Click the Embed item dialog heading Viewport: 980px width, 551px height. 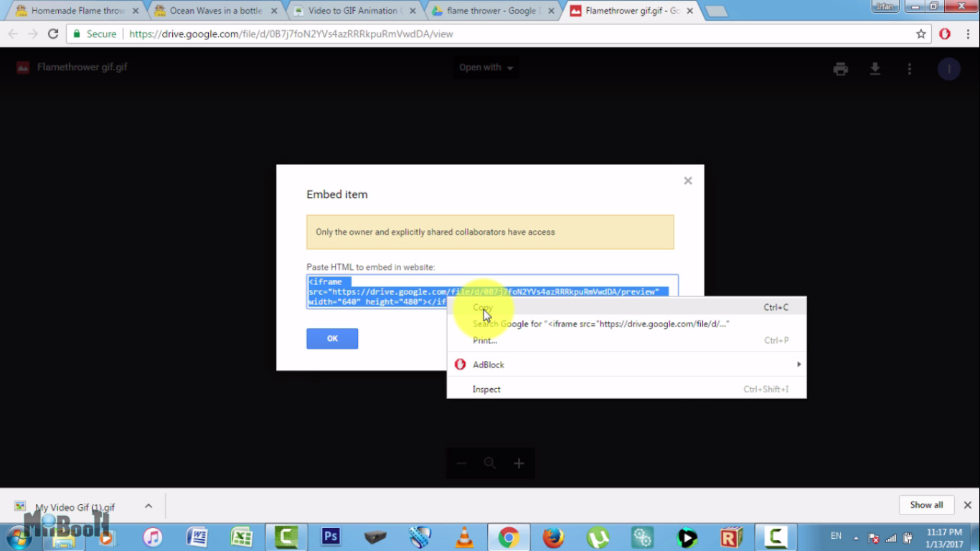[337, 194]
